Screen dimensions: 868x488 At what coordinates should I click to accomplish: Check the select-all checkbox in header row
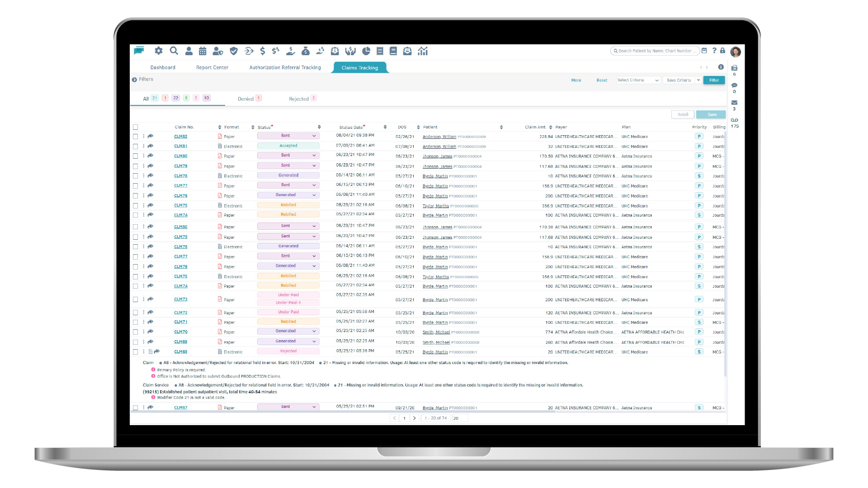point(135,127)
